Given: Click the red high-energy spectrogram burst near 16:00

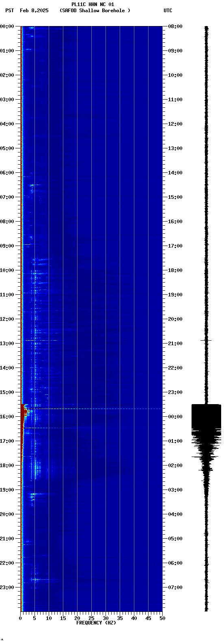Looking at the screenshot, I should pyautogui.click(x=25, y=414).
